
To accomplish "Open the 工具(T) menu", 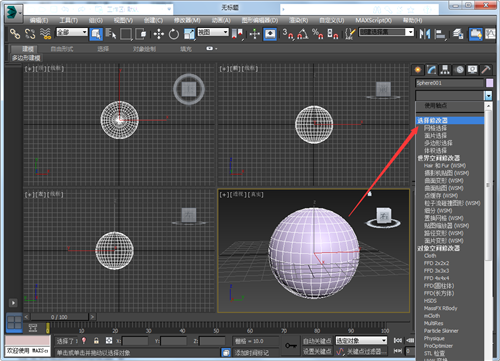I will (x=69, y=21).
